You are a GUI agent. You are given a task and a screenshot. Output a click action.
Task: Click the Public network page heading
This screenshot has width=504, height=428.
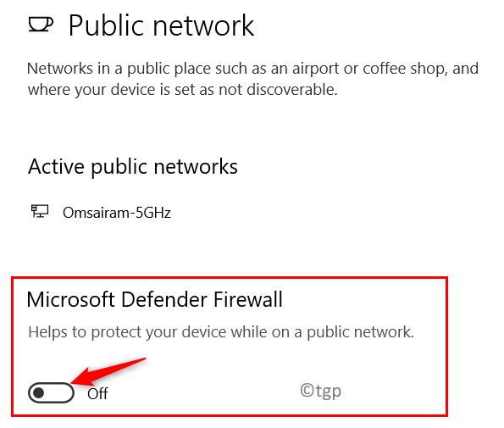[161, 25]
